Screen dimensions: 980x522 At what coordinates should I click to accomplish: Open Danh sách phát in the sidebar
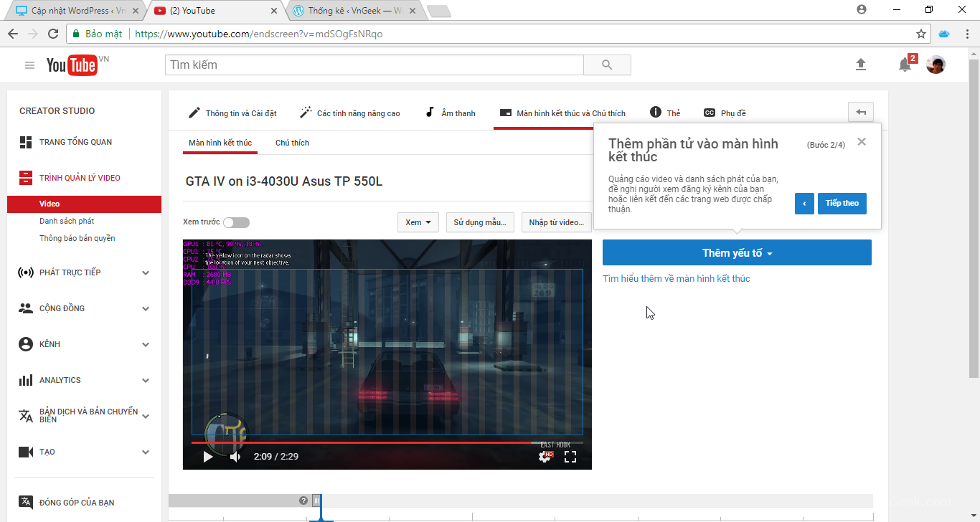[x=67, y=221]
